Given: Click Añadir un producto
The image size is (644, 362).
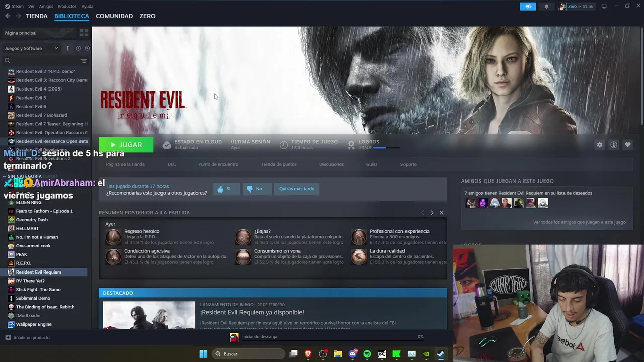Looking at the screenshot, I should coord(28,337).
